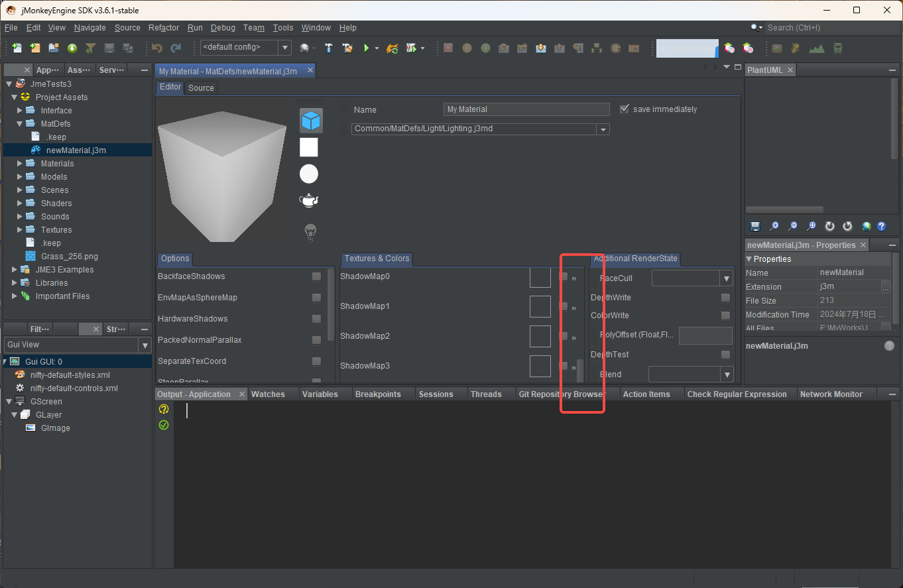The height and width of the screenshot is (588, 903).
Task: Click PlantUML zoom to fit icon
Action: 812,226
